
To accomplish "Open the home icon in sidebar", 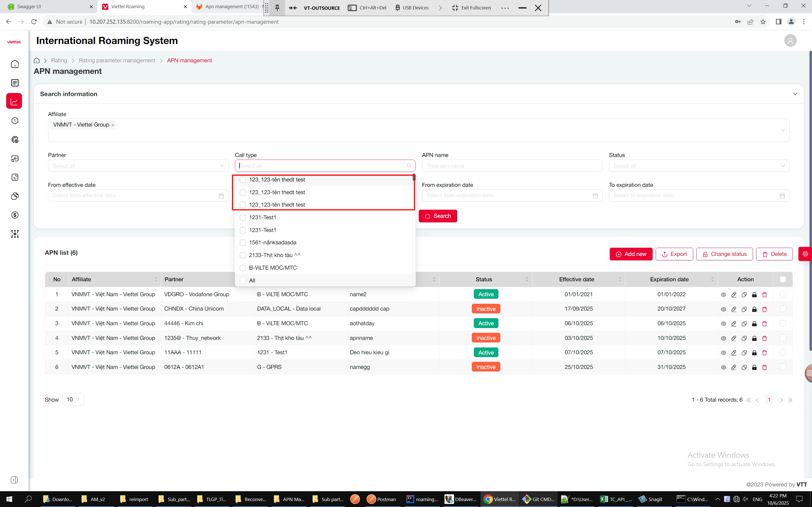I will coord(15,64).
